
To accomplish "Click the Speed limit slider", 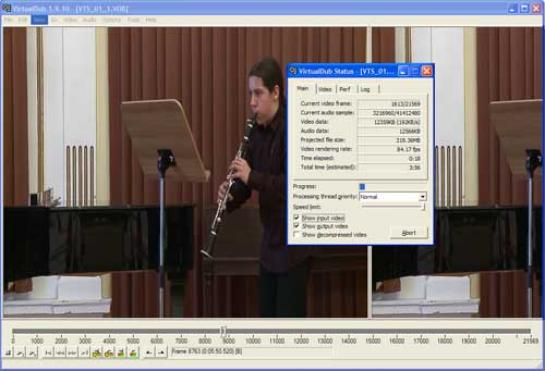I will tap(393, 207).
